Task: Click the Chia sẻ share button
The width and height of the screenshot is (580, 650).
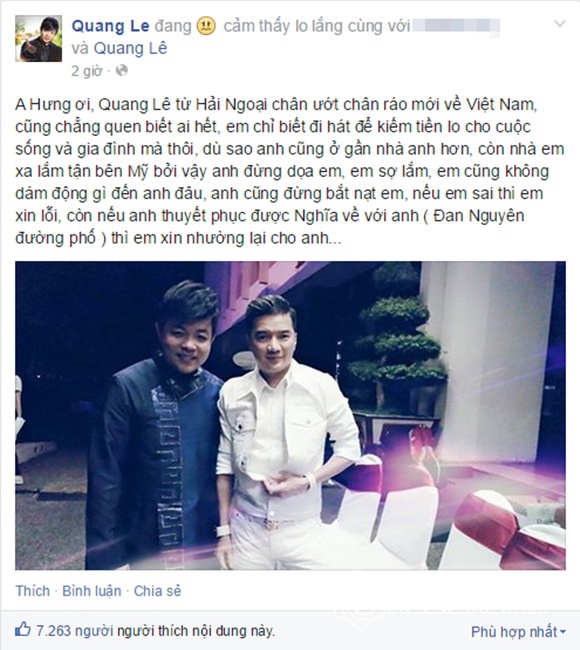Action: pyautogui.click(x=157, y=591)
